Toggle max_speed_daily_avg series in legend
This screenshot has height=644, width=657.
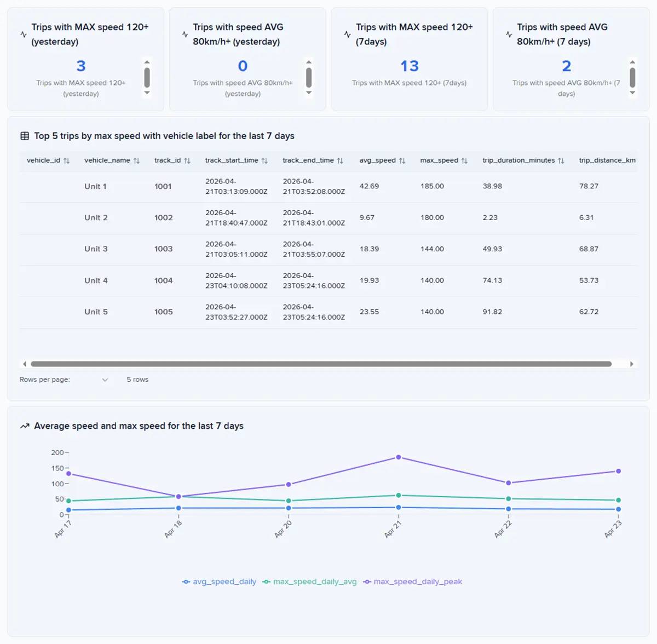pos(310,582)
